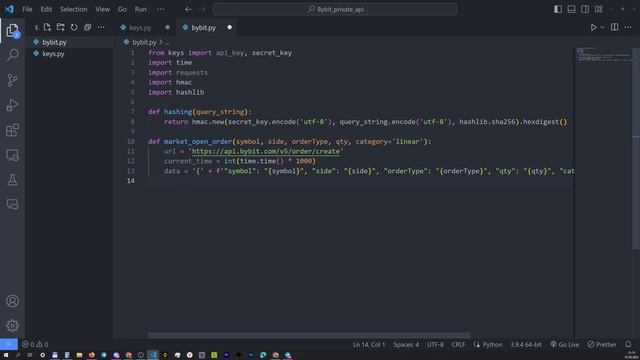The height and width of the screenshot is (360, 640).
Task: Close the unsaved keys.py tab dot
Action: point(167,27)
